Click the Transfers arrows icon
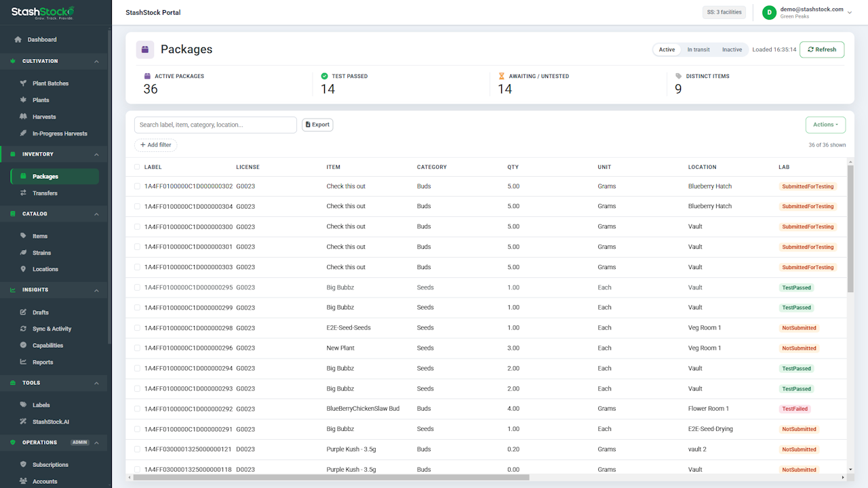 (24, 193)
